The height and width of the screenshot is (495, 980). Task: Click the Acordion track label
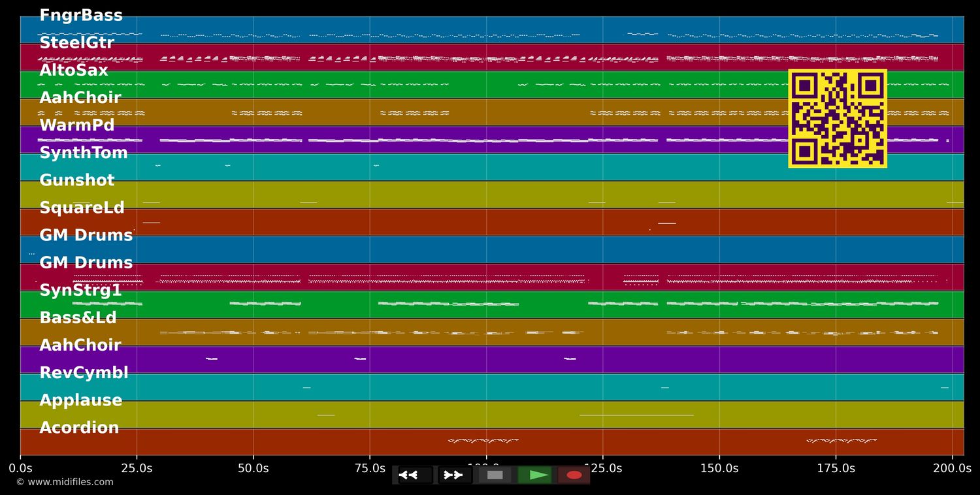click(79, 428)
